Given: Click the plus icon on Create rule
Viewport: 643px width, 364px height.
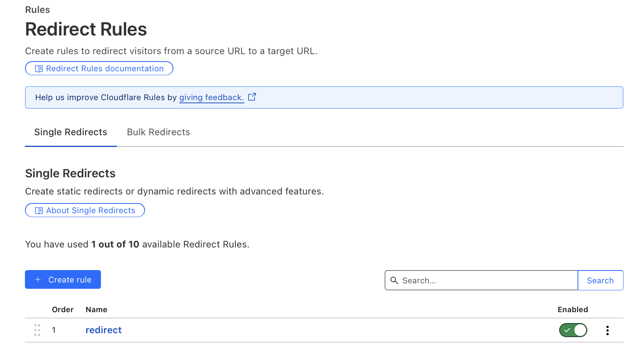Looking at the screenshot, I should click(x=38, y=279).
